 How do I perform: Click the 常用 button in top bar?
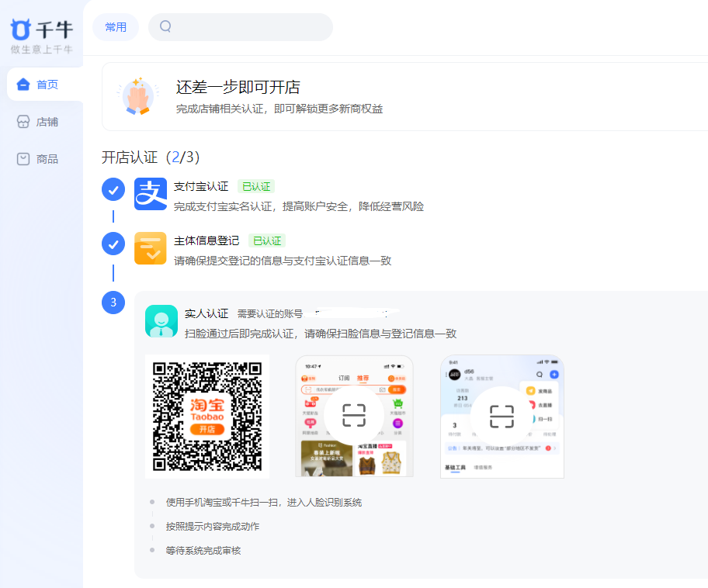coord(116,27)
